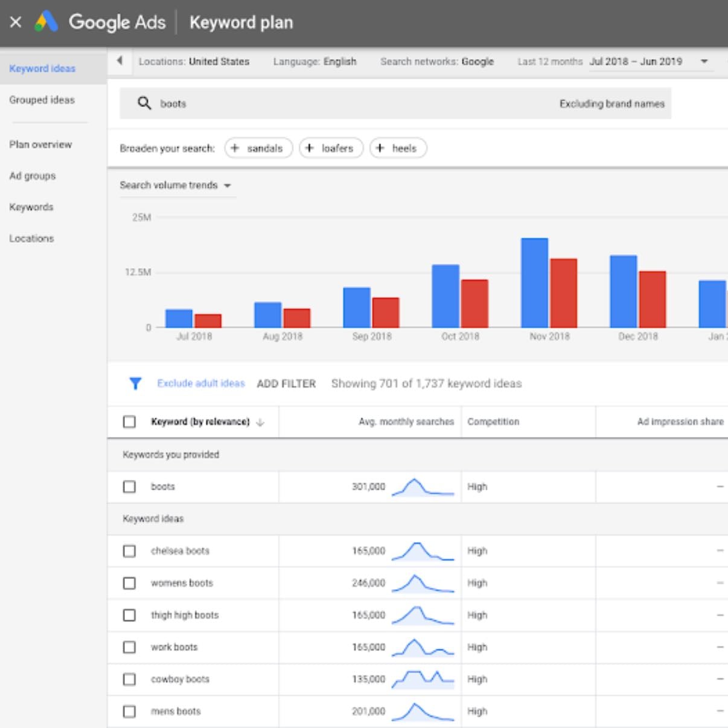Viewport: 728px width, 728px height.
Task: Close the keyword plan with X icon
Action: click(16, 22)
